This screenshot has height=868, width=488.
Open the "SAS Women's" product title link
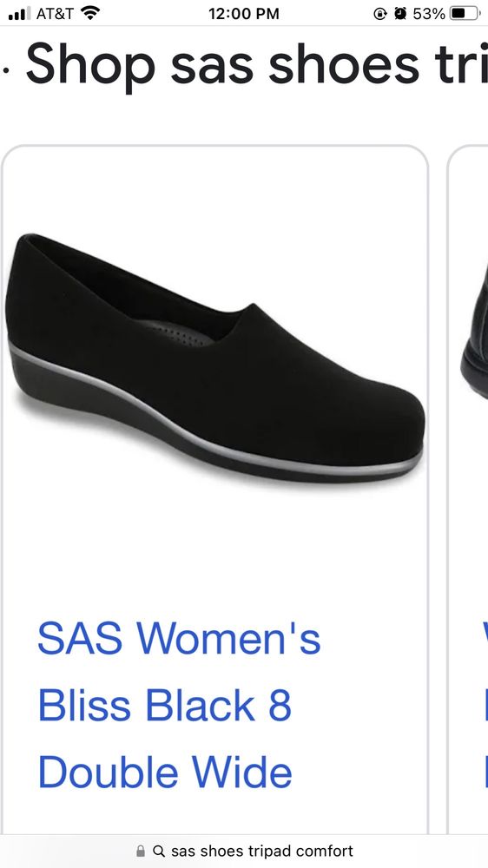point(179,638)
